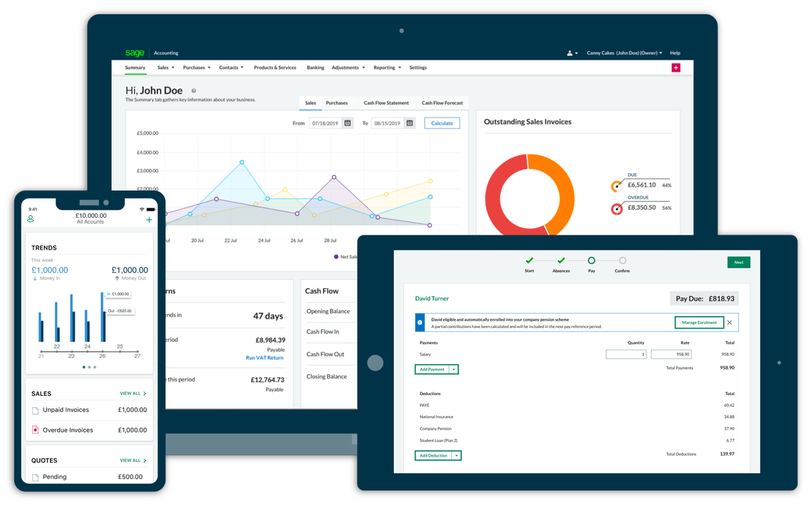Screen dimensions: 812x506
Task: Open the From date calendar picker
Action: 347,123
